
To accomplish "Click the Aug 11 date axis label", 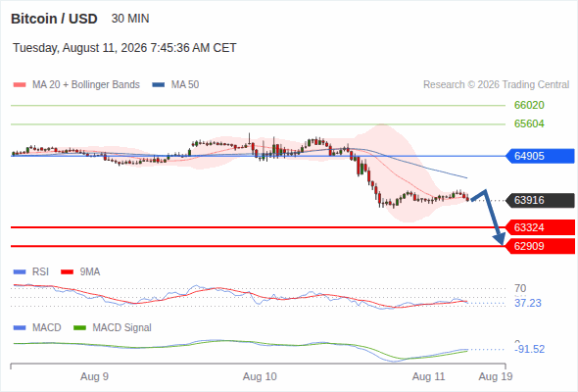I will click(429, 376).
